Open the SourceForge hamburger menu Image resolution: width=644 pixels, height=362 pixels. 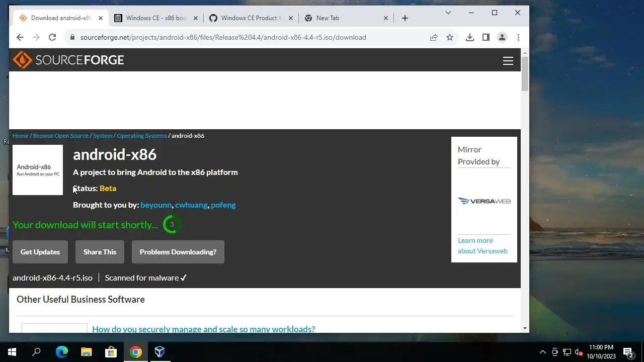tap(508, 61)
